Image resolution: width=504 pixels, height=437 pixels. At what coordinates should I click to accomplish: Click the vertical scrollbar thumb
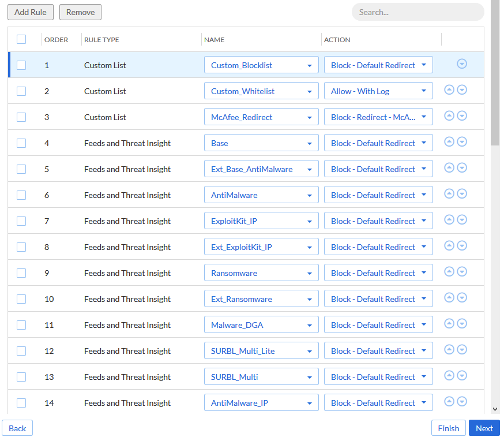coord(495,72)
